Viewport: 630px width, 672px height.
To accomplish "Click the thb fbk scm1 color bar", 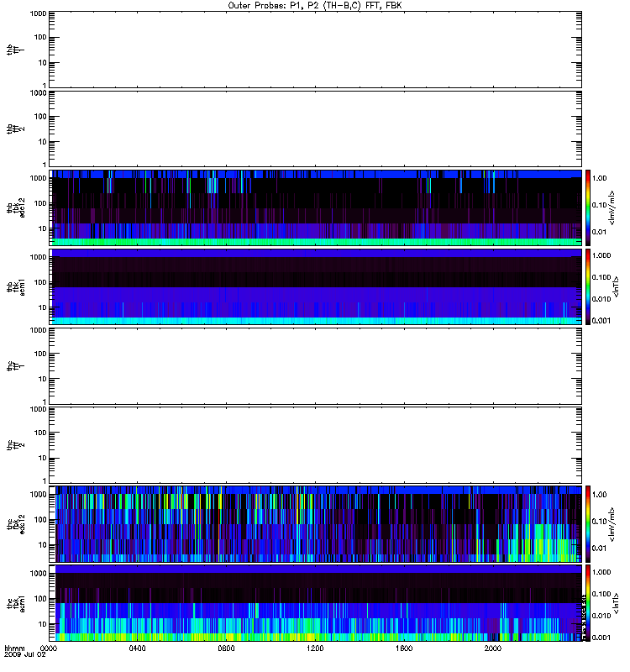I will click(x=588, y=286).
